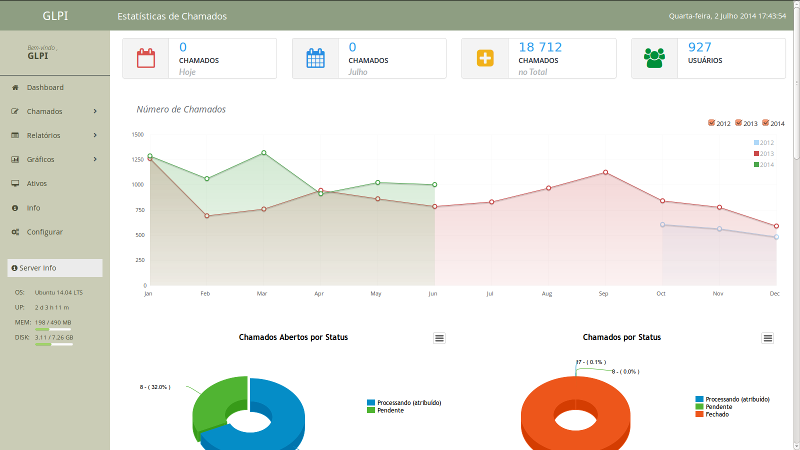
Task: Click the 2014 green legend swatch
Action: coord(757,164)
